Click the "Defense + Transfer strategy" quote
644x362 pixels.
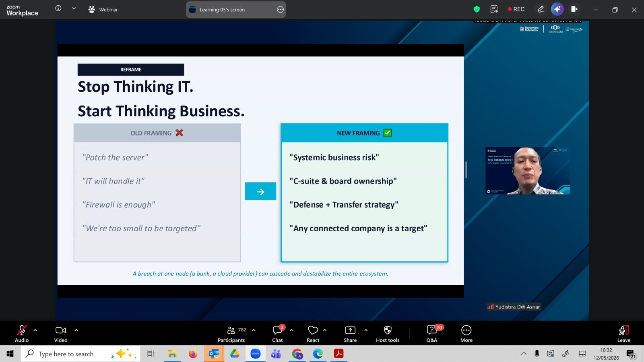coord(344,205)
